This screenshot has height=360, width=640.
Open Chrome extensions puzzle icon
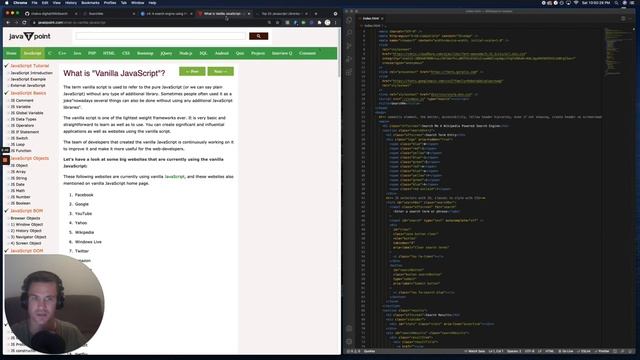320,22
